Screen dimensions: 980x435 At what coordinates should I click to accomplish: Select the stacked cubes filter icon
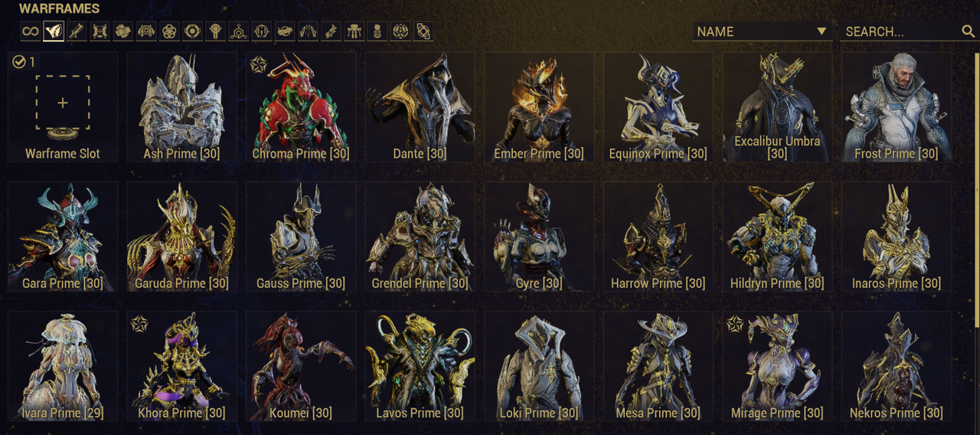(x=123, y=31)
